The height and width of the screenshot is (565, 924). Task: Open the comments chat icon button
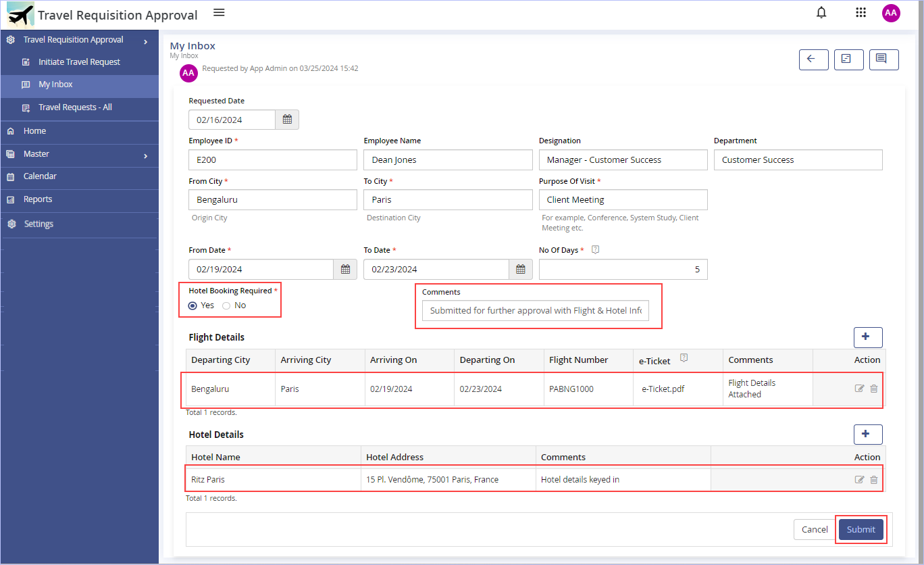[883, 59]
